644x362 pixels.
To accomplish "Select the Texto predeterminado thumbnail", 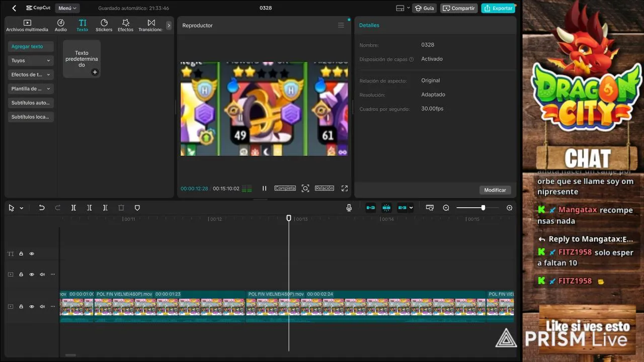I will [x=82, y=59].
